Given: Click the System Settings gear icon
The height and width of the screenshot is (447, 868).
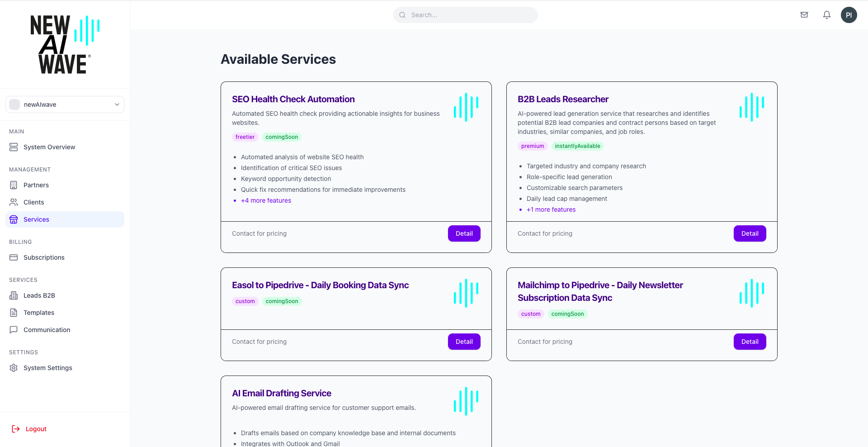Looking at the screenshot, I should click(x=14, y=368).
